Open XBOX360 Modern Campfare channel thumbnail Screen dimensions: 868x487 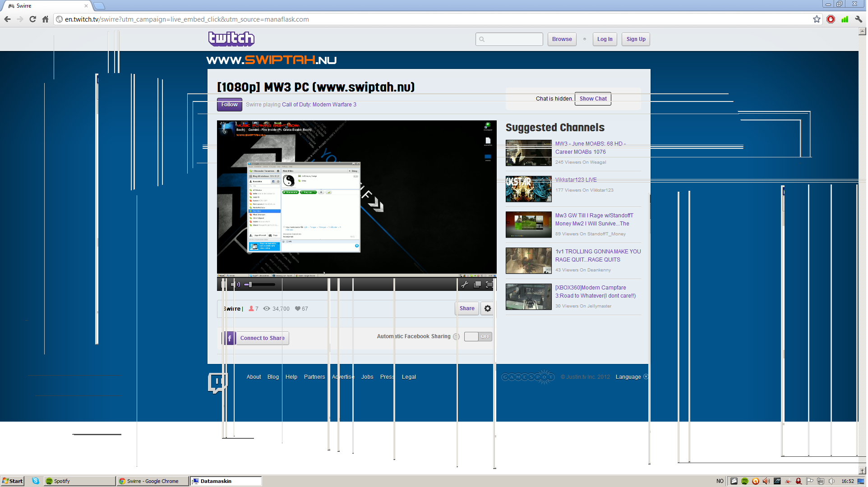pyautogui.click(x=528, y=297)
